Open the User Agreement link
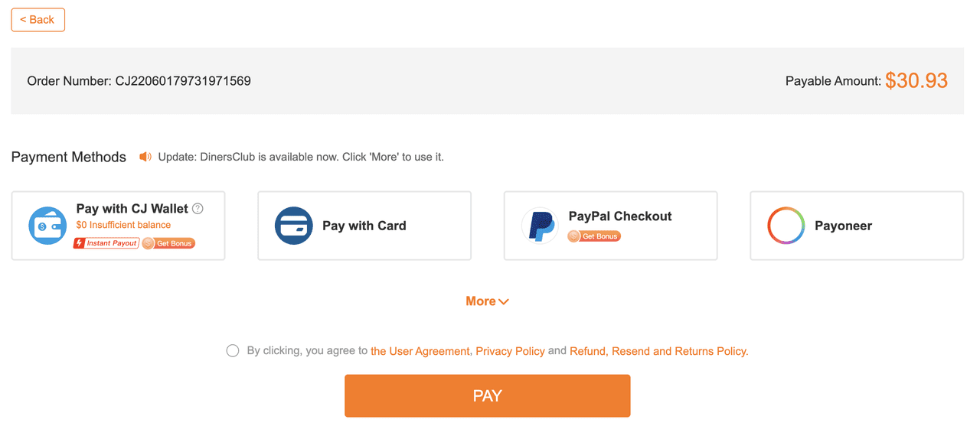This screenshot has height=426, width=980. tap(420, 351)
